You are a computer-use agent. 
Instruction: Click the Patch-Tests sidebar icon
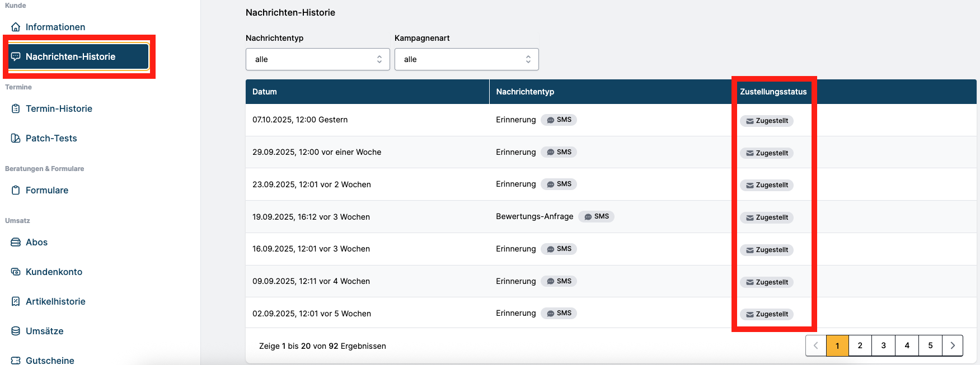[x=16, y=138]
